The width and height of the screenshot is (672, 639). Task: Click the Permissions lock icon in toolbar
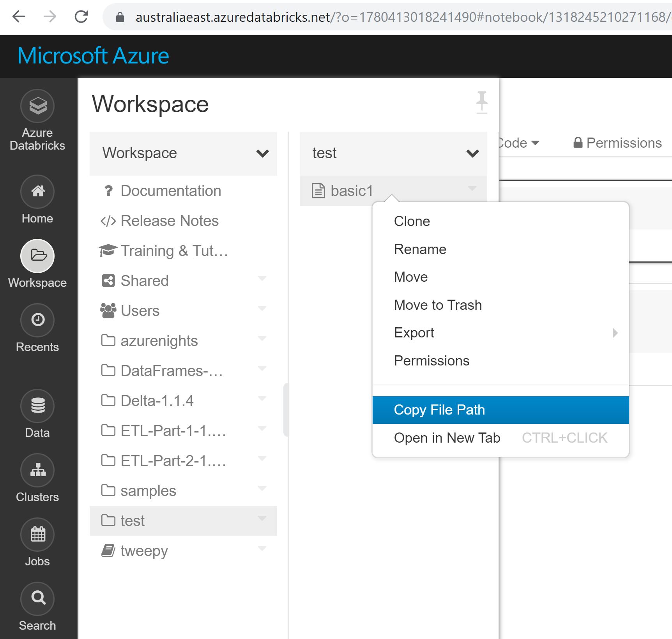578,143
